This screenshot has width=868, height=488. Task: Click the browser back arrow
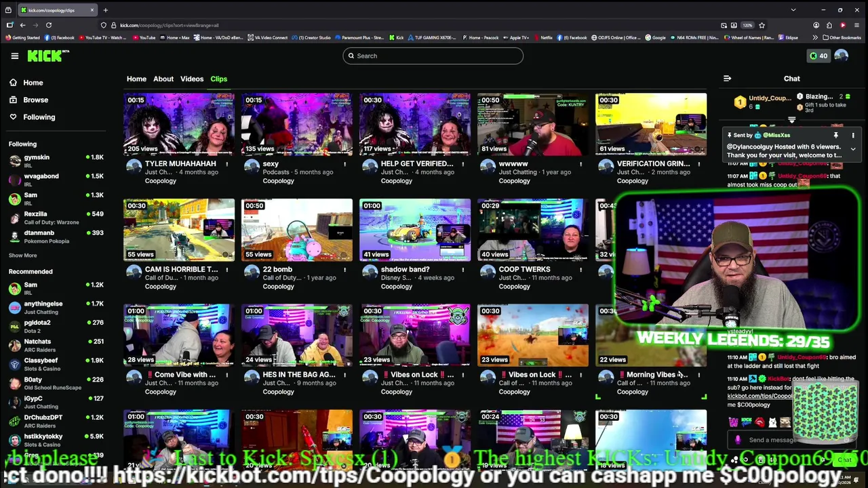[22, 25]
